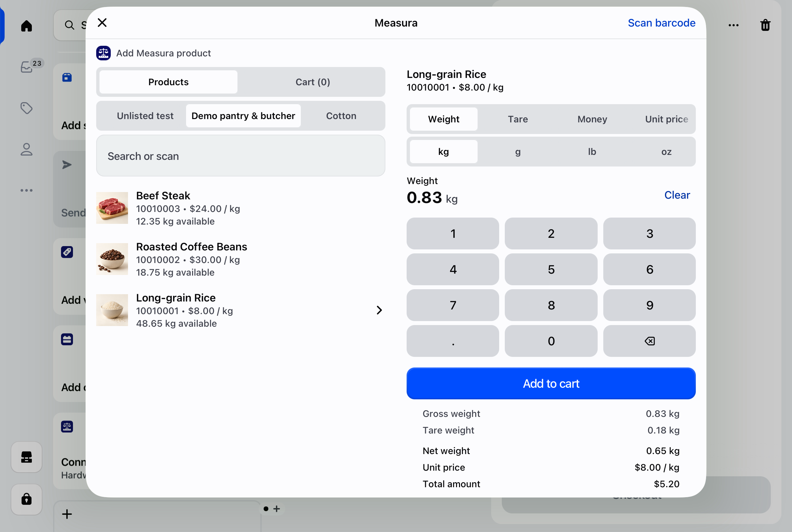This screenshot has width=792, height=532.
Task: Open the customer profile icon in the sidebar
Action: [x=27, y=149]
